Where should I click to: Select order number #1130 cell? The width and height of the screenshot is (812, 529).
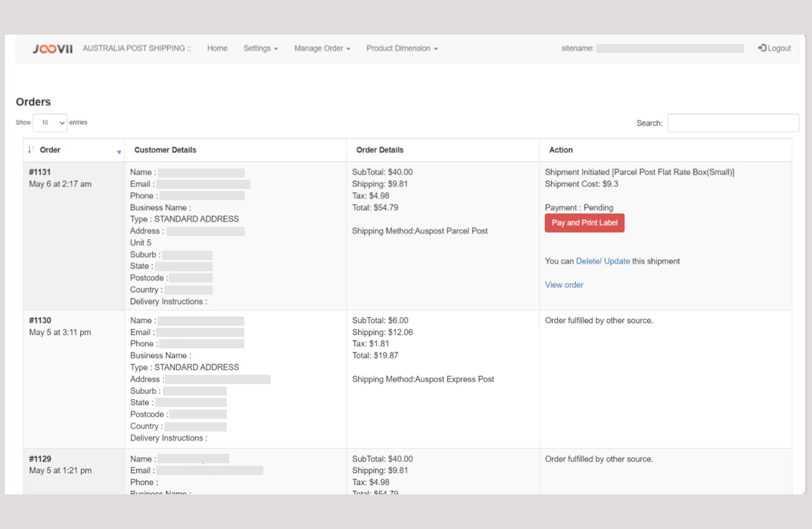40,320
